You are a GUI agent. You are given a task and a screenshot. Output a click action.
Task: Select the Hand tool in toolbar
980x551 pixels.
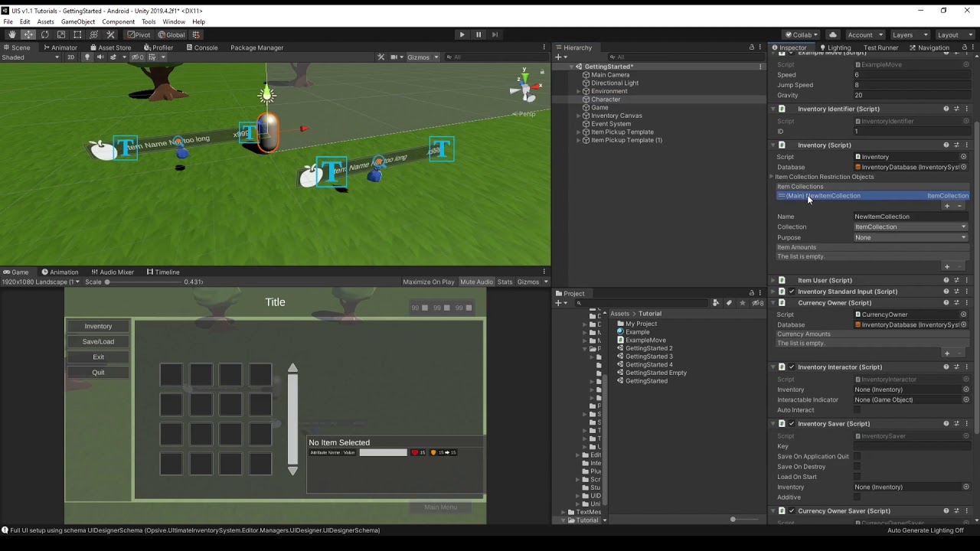(x=11, y=34)
